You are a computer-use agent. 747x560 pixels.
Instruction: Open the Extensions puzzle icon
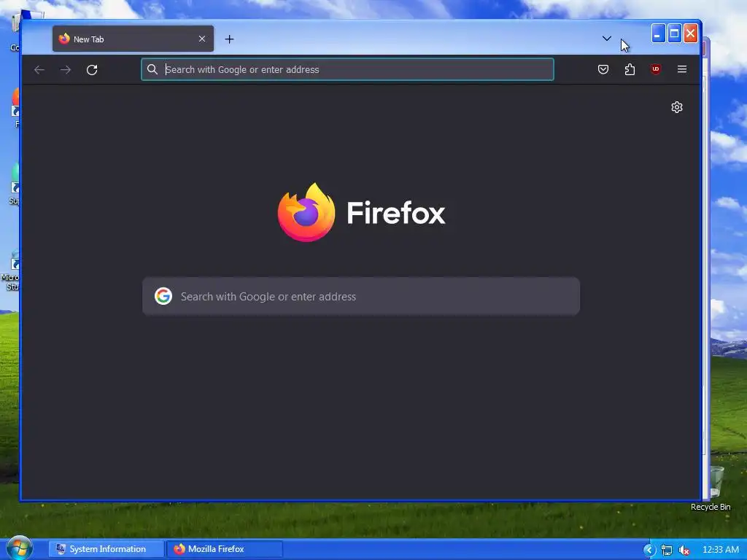[x=630, y=69]
